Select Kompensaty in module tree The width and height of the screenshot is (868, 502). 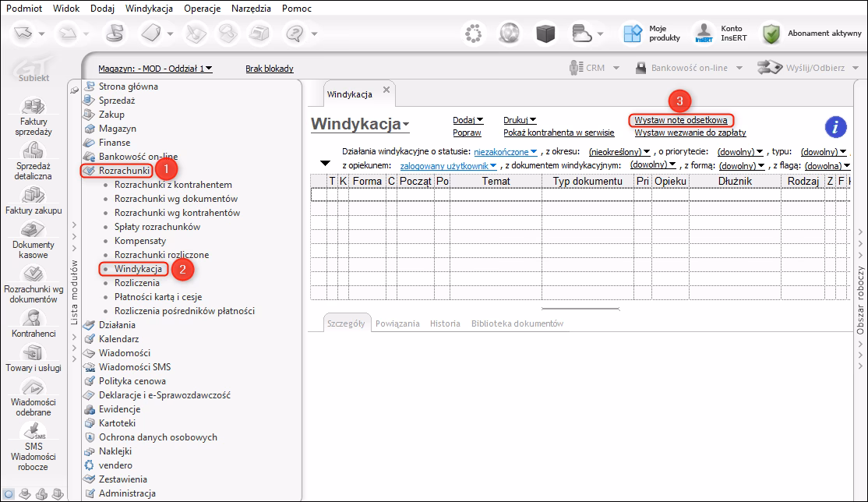point(139,241)
